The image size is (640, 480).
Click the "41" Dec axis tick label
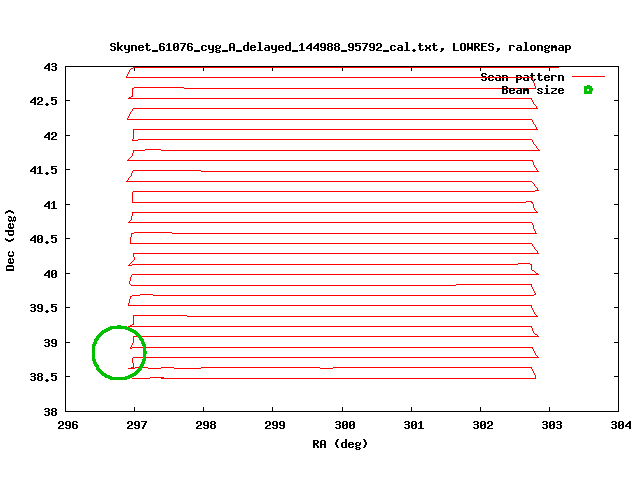click(51, 205)
